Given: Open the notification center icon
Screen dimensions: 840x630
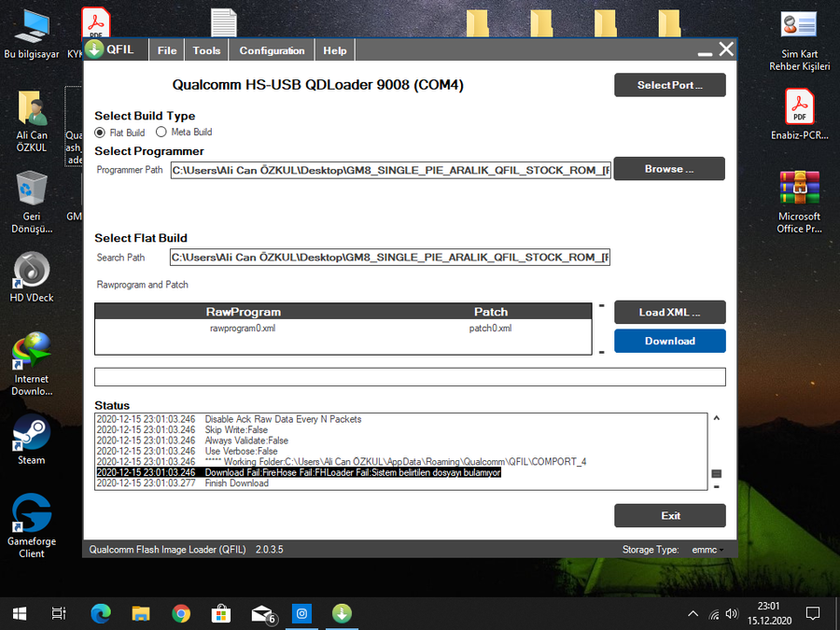Looking at the screenshot, I should (x=813, y=613).
